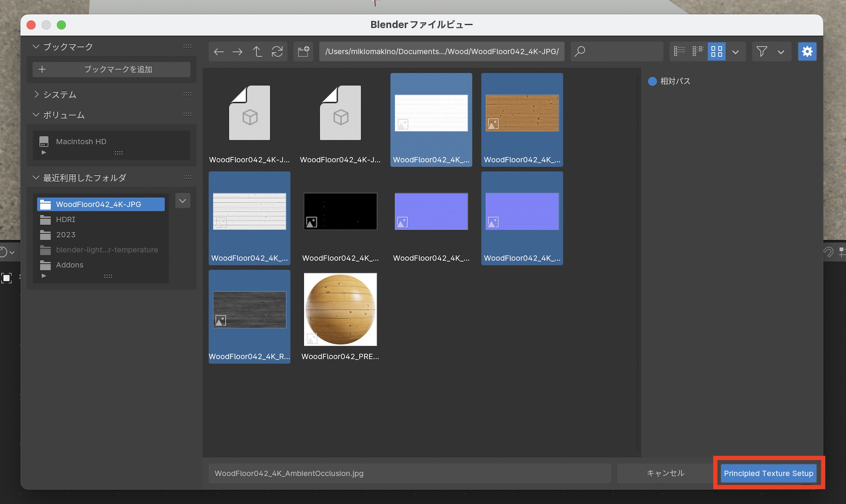Screen dimensions: 846x504
Task: Switch to vertical list display mode
Action: point(679,52)
